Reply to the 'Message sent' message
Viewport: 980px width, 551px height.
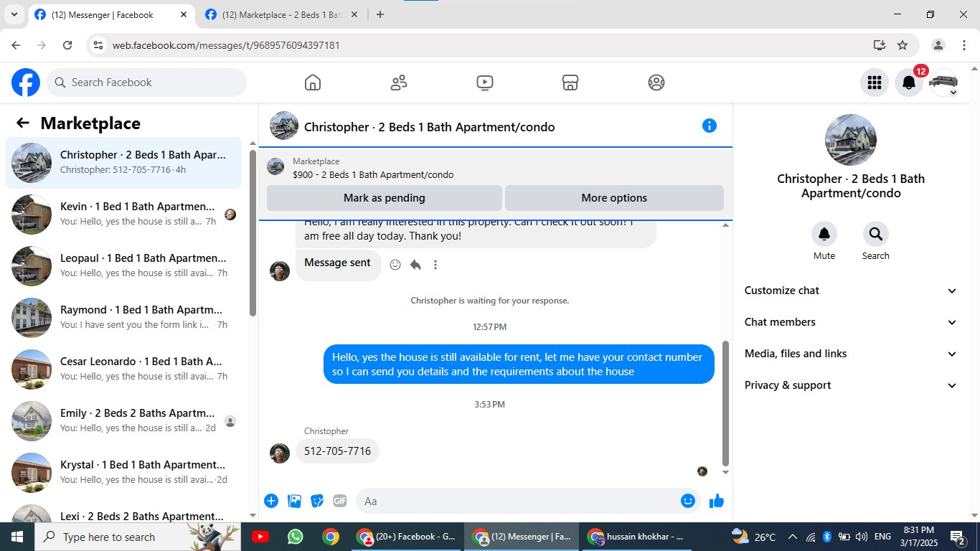click(415, 265)
